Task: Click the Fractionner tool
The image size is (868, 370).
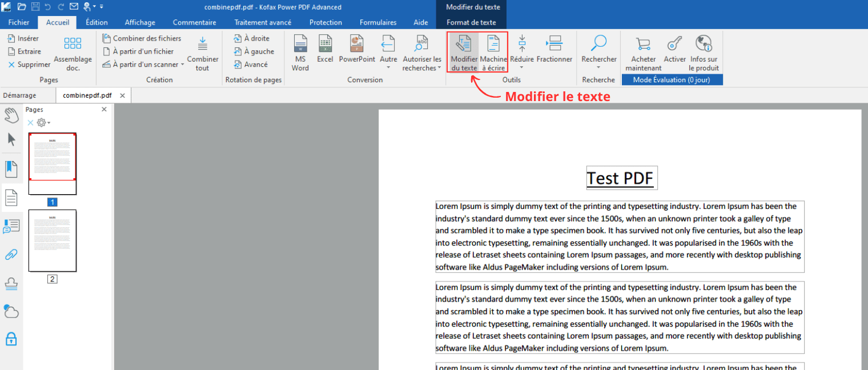Action: [x=554, y=50]
